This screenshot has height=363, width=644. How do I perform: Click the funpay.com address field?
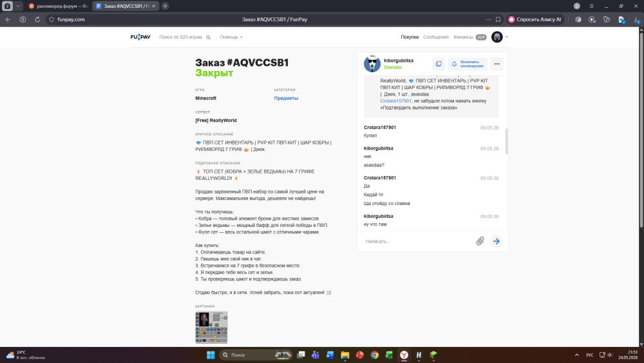tap(71, 19)
